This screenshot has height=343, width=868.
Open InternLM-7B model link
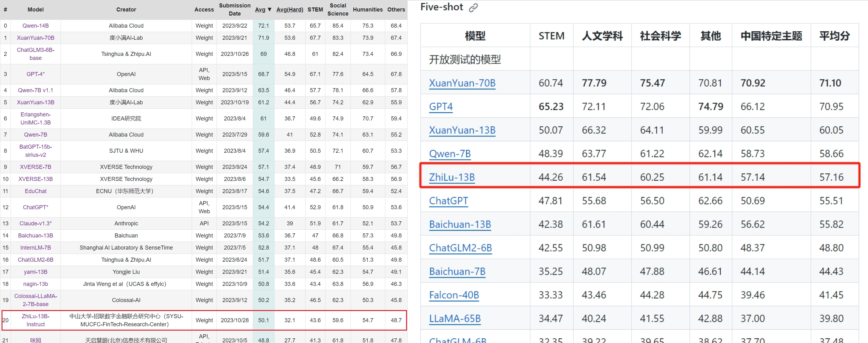point(36,248)
